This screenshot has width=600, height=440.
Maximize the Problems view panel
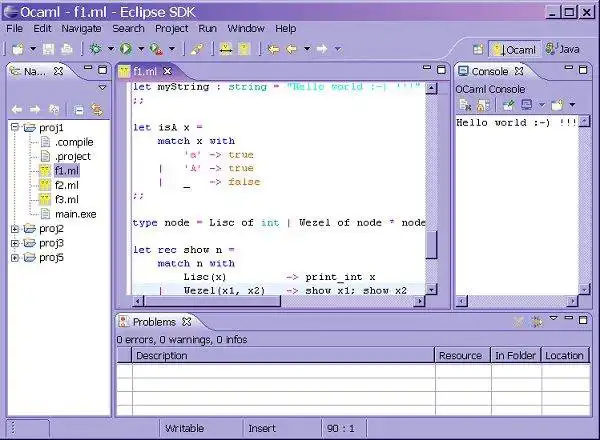pyautogui.click(x=583, y=320)
